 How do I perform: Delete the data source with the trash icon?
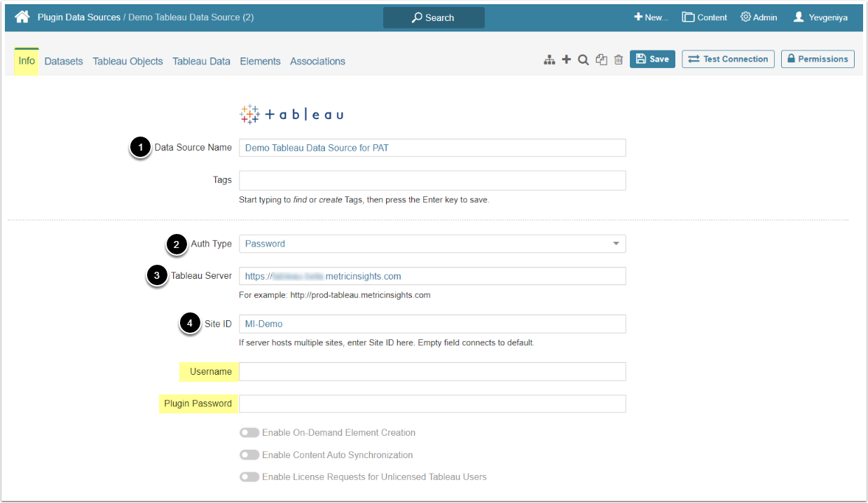[618, 60]
